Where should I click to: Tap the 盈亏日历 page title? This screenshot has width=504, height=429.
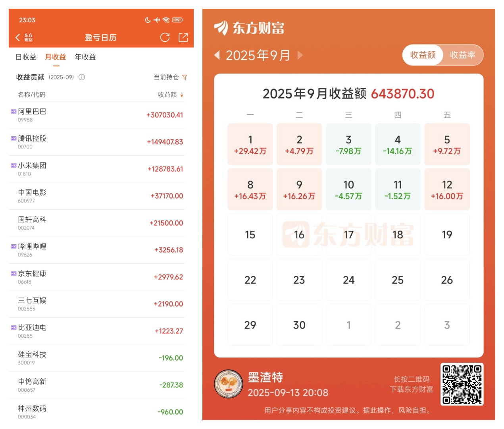coord(100,38)
